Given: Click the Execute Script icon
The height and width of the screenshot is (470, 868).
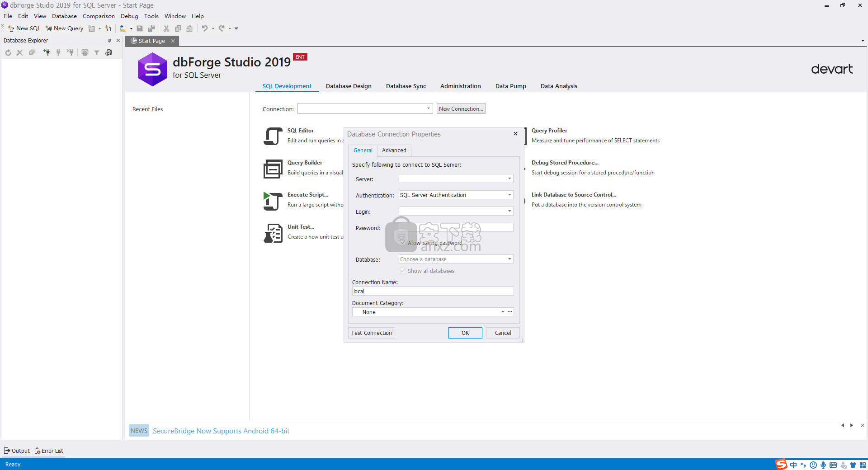Looking at the screenshot, I should tap(273, 201).
